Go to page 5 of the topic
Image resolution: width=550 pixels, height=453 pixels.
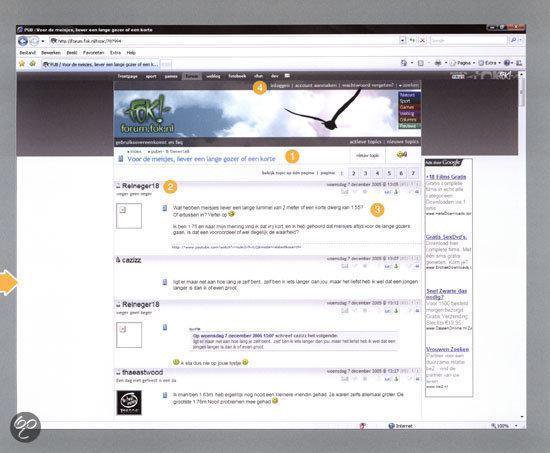click(389, 173)
